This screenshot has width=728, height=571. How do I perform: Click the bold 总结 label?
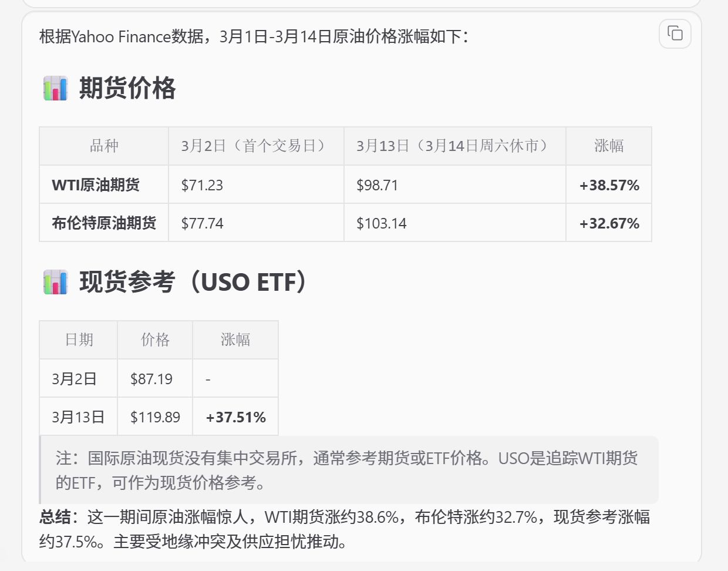[x=55, y=517]
